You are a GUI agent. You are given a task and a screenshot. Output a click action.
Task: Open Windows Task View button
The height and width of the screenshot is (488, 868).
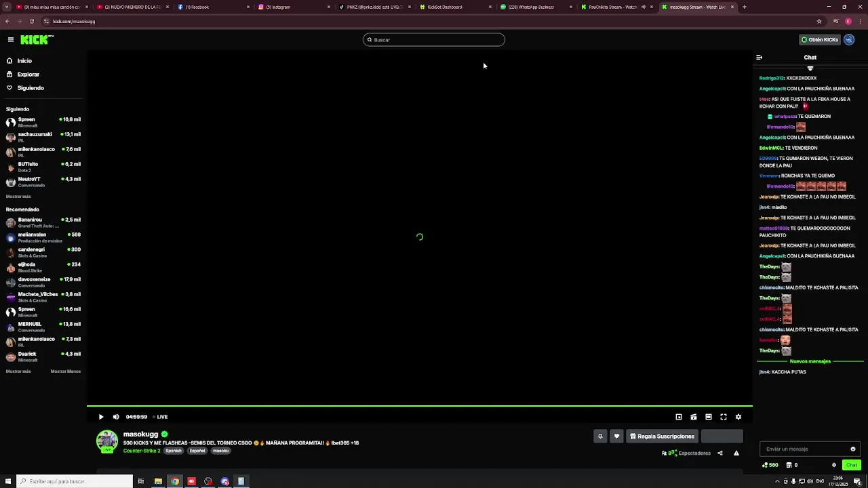[x=141, y=481]
